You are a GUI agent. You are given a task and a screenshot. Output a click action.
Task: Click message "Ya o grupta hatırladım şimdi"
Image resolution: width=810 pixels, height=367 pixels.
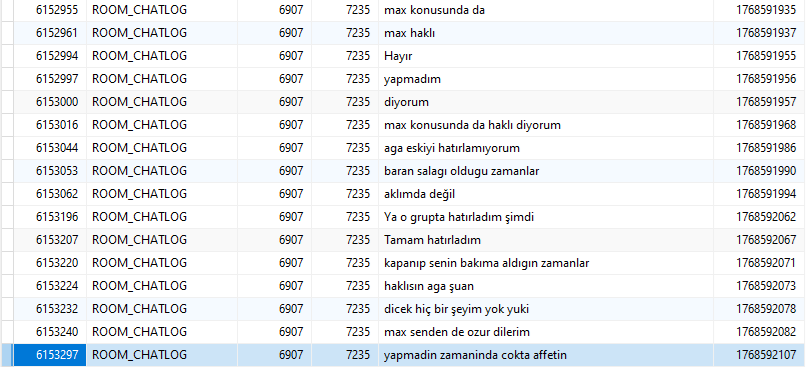click(546, 217)
